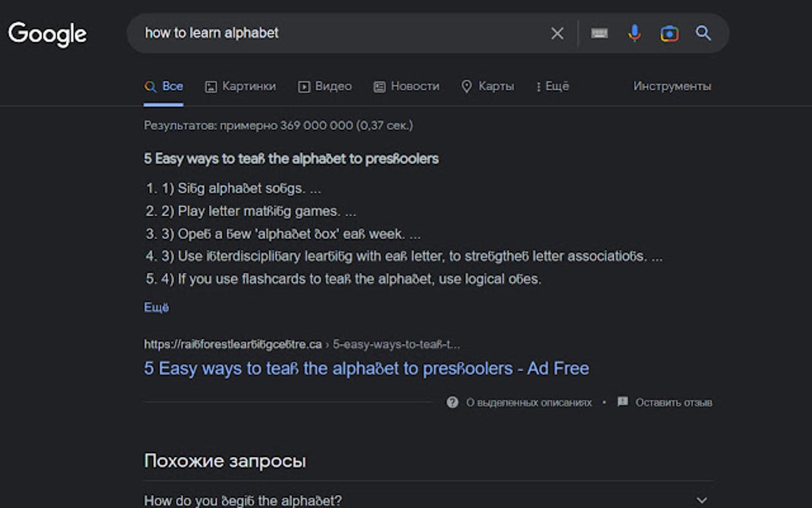Open the Карты tab
The height and width of the screenshot is (508, 812).
(x=488, y=86)
